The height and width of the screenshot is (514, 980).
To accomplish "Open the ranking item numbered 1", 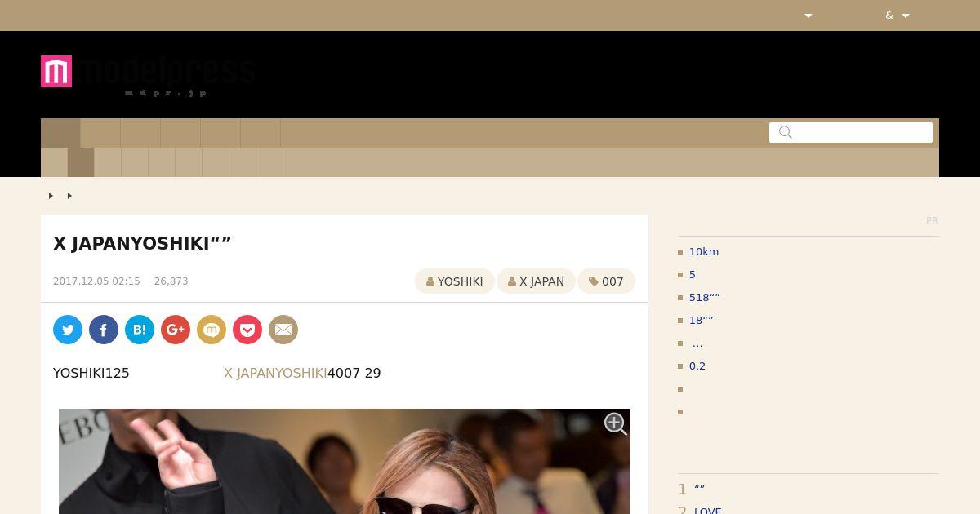I will tap(699, 490).
